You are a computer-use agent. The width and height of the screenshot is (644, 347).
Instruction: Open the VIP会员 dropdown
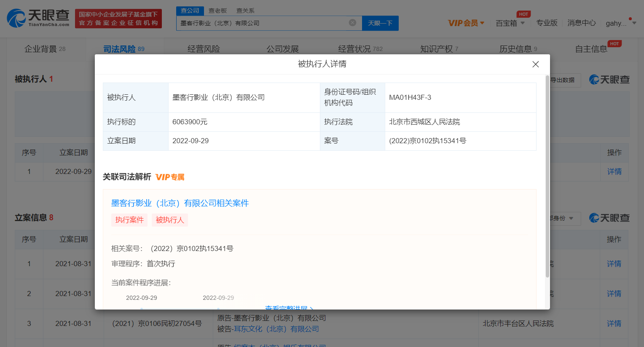pos(466,23)
